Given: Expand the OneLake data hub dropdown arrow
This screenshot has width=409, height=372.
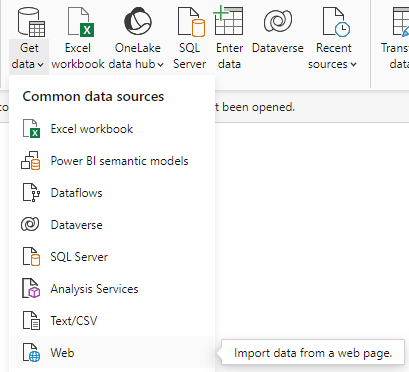Looking at the screenshot, I should point(160,65).
